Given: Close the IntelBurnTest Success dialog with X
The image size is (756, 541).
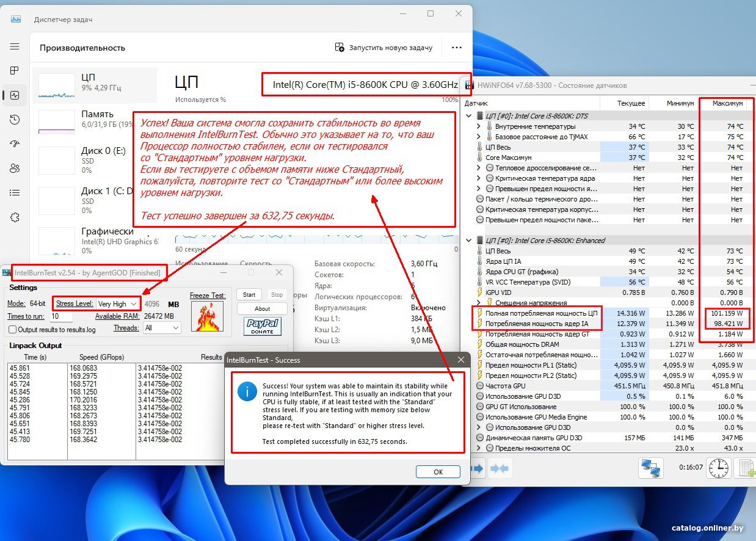Looking at the screenshot, I should (x=461, y=360).
